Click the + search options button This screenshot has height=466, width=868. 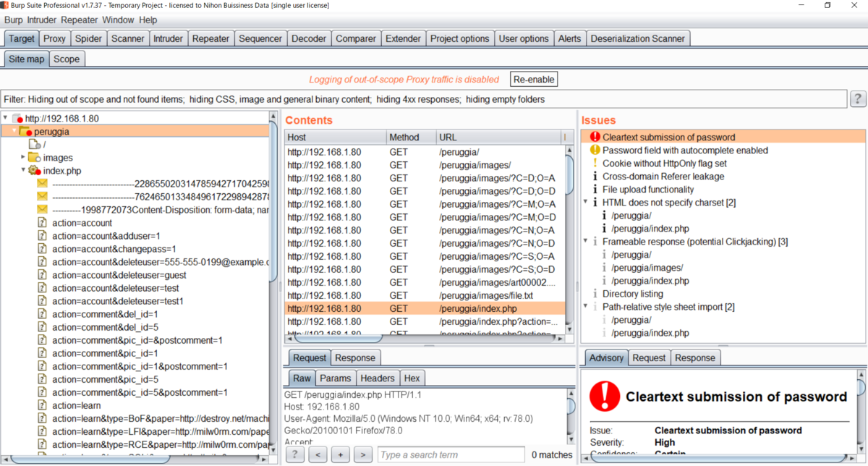[341, 454]
